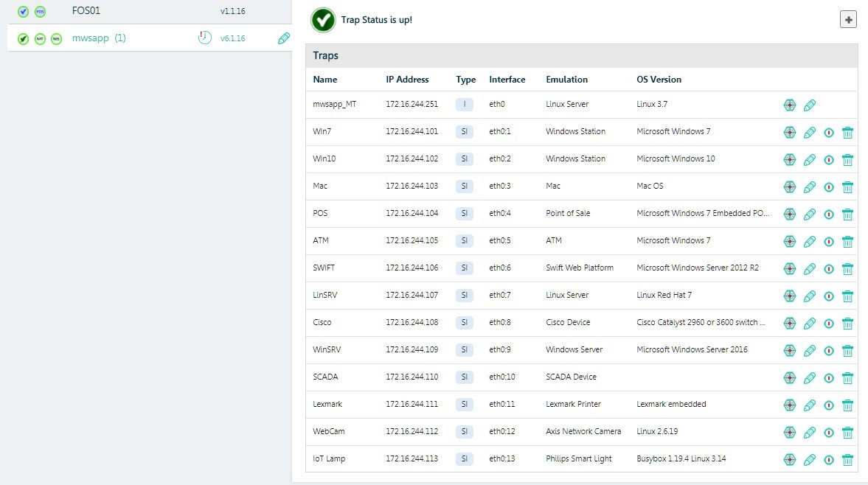Click the FOS badge icon beside FOS01
Viewport: 868px width, 485px height.
pos(40,12)
